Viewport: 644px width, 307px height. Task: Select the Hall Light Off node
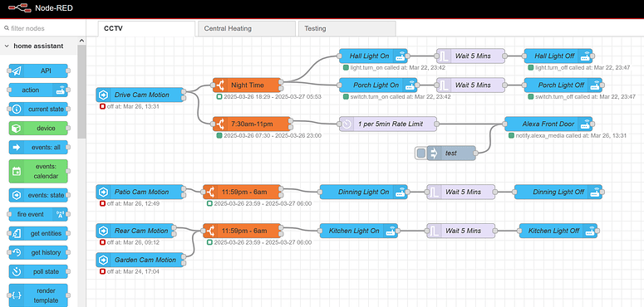point(558,56)
